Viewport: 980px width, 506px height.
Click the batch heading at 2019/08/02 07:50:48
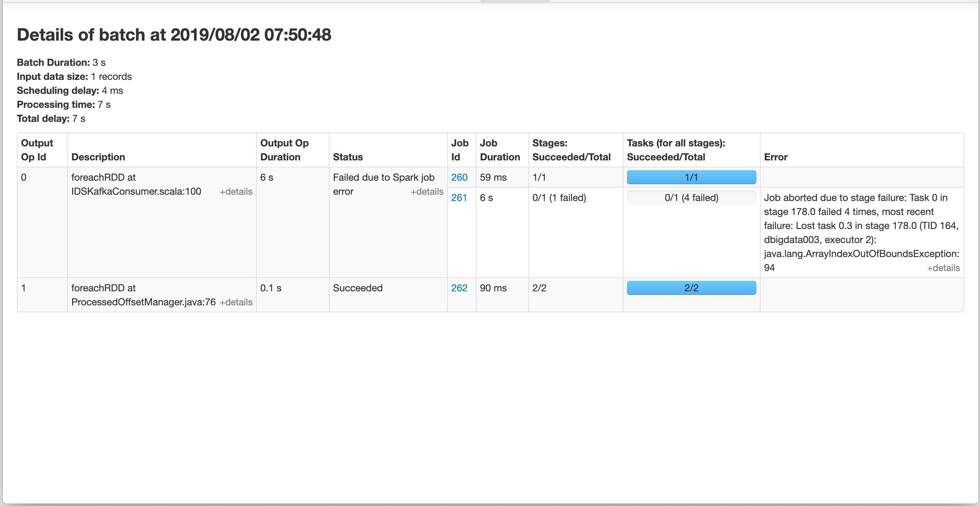click(x=174, y=35)
